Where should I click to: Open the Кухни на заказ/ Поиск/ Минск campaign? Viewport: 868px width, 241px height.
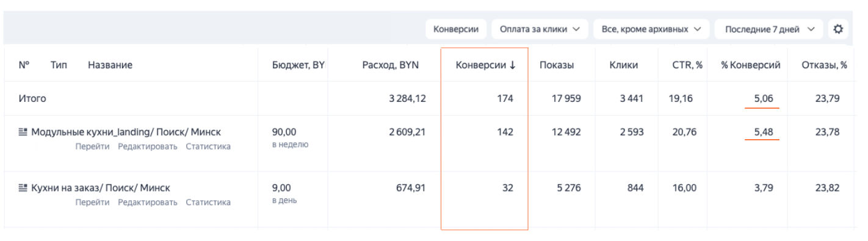(101, 188)
